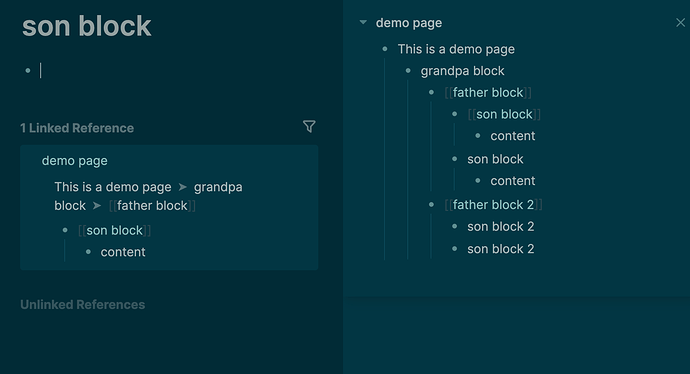The width and height of the screenshot is (690, 374).
Task: Close the right sidebar panel
Action: (x=680, y=22)
